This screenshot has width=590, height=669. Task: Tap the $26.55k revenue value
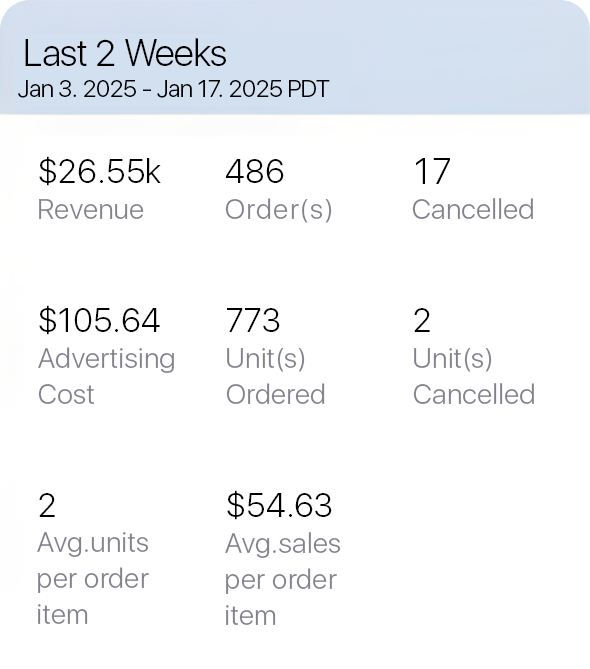pos(99,172)
